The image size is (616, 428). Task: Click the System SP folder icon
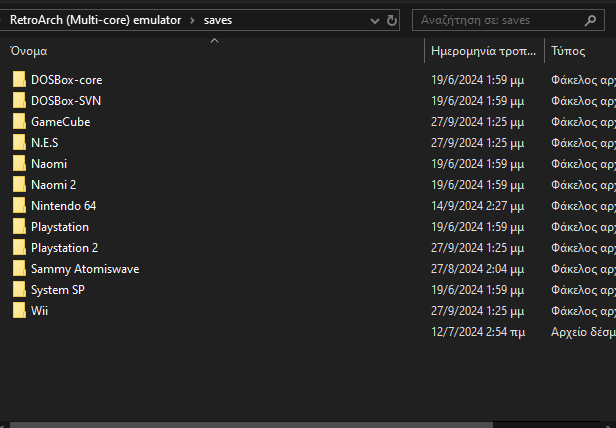point(19,289)
